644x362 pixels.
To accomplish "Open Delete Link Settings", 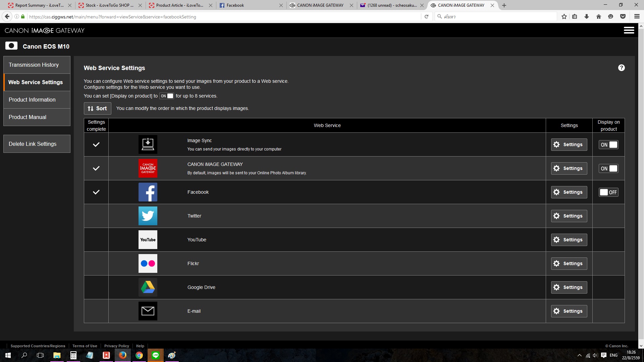I will tap(37, 144).
